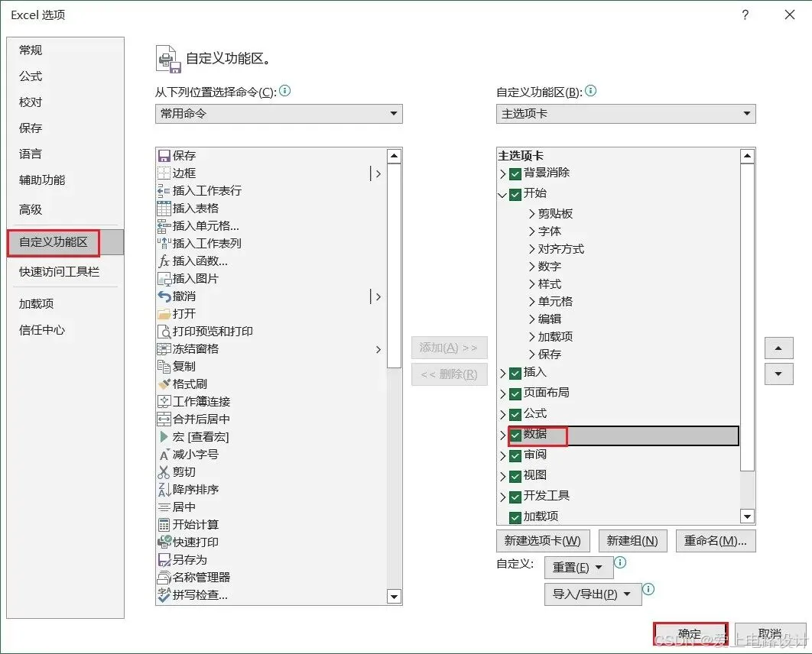
Task: Click the Insert Function (插入函数...) fx icon
Action: [164, 261]
